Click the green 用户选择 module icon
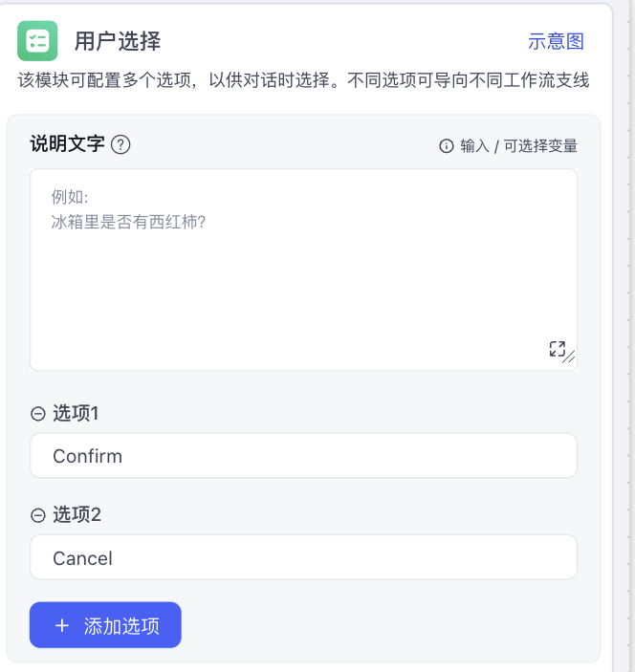 point(37,41)
